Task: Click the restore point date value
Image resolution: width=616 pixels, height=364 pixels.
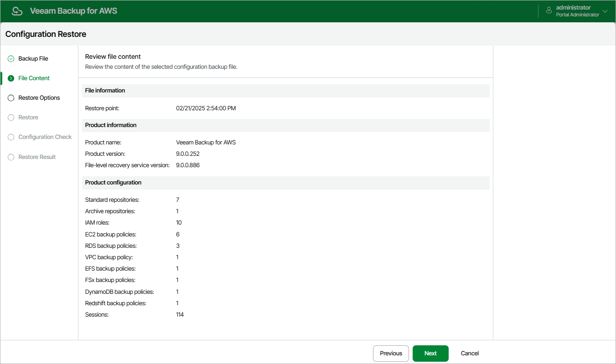Action: (206, 108)
